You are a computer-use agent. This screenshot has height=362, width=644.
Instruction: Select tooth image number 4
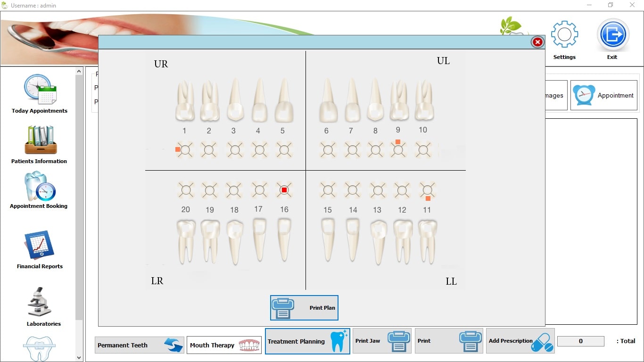pyautogui.click(x=259, y=99)
